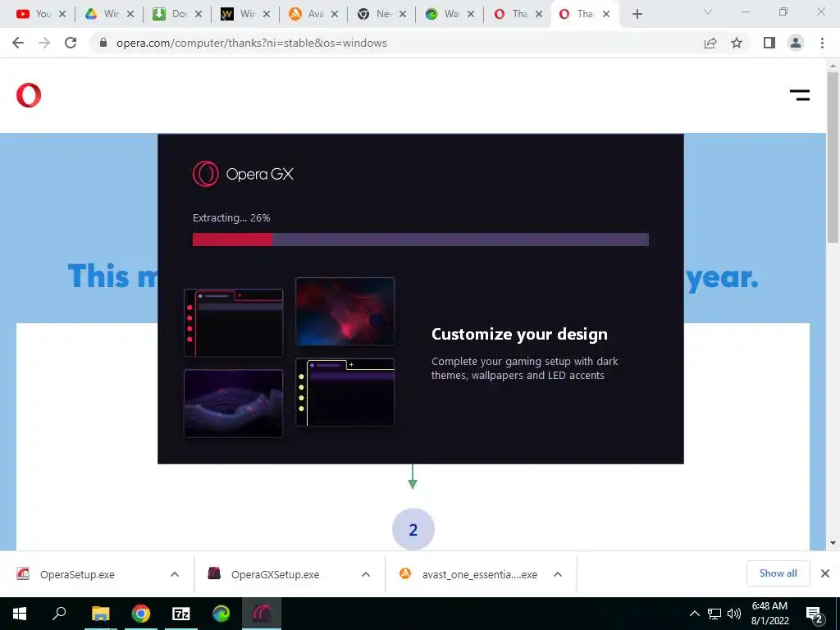
Task: Select the Opera GX installer on taskbar
Action: (262, 614)
